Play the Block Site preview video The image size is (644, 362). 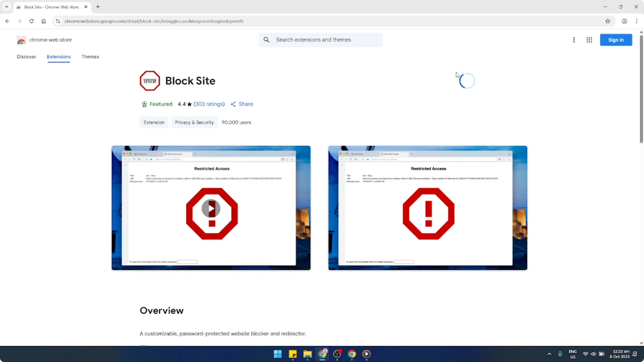pos(211,208)
